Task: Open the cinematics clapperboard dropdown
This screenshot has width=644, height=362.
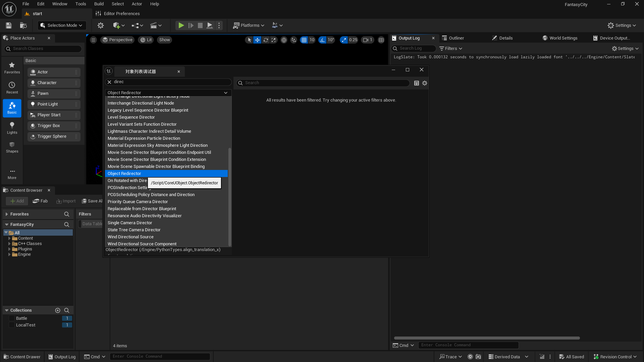Action: point(156,25)
